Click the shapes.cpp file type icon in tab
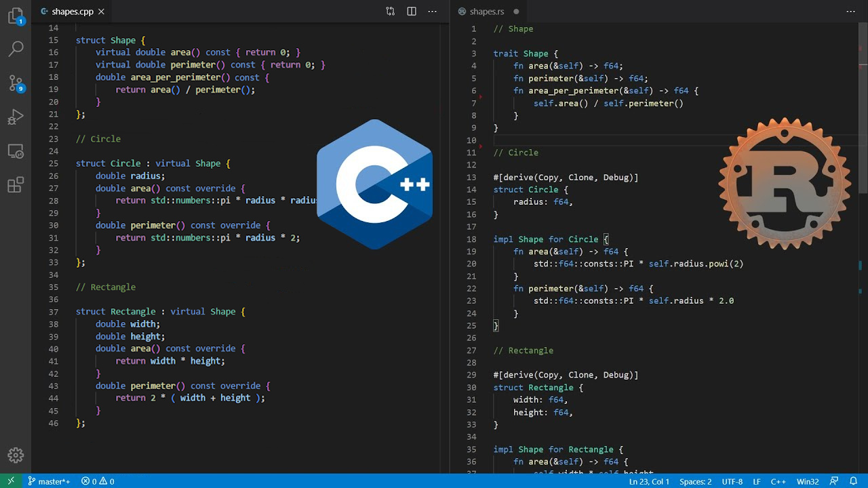 point(44,12)
